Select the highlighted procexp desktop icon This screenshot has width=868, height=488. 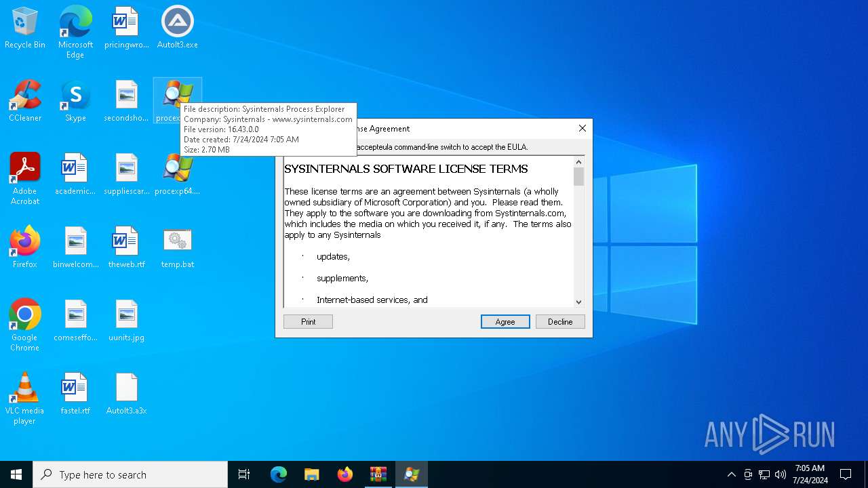(x=178, y=101)
